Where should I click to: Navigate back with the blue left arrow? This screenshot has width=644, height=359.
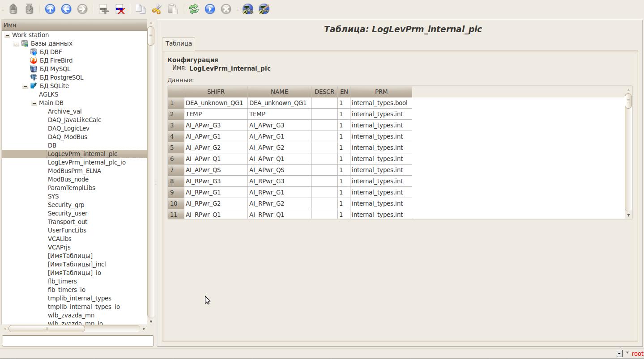click(66, 9)
